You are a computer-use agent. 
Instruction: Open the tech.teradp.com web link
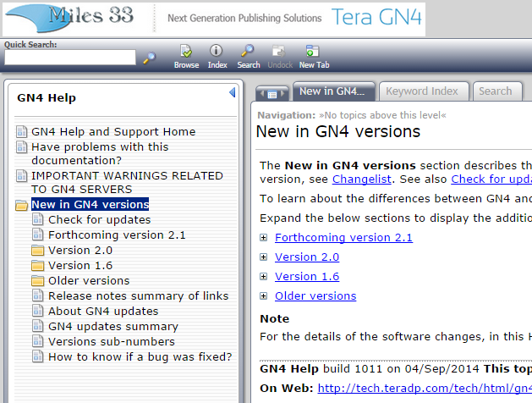(425, 388)
